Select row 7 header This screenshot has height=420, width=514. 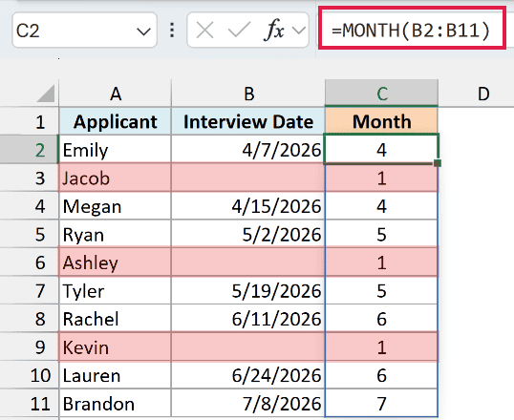[30, 290]
